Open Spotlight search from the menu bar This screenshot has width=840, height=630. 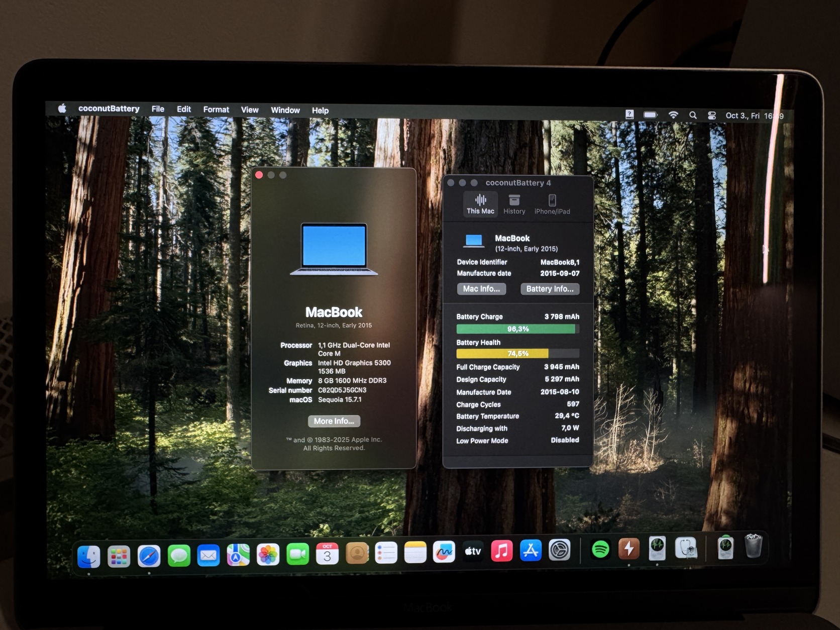click(693, 115)
